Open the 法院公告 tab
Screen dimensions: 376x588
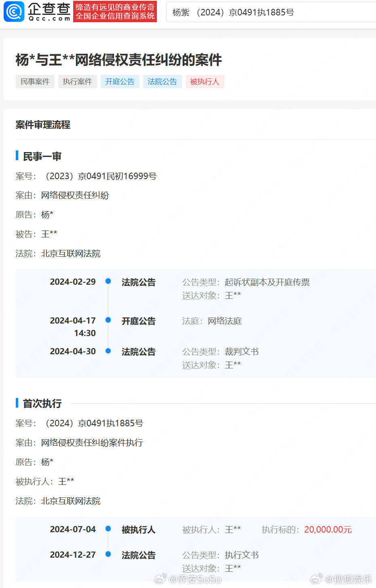pyautogui.click(x=162, y=81)
